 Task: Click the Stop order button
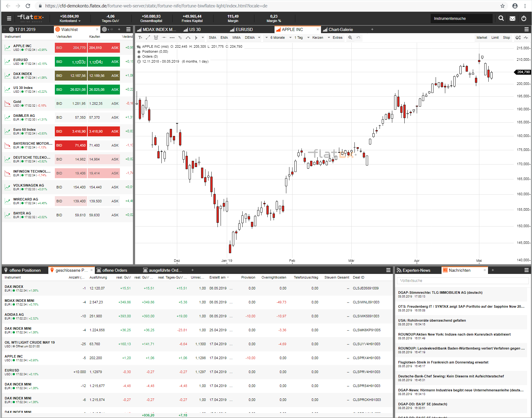506,37
